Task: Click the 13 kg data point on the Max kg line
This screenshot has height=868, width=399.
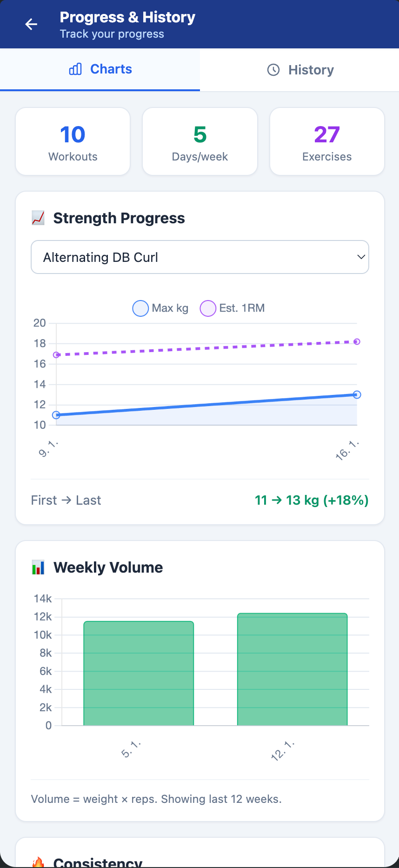Action: [356, 394]
